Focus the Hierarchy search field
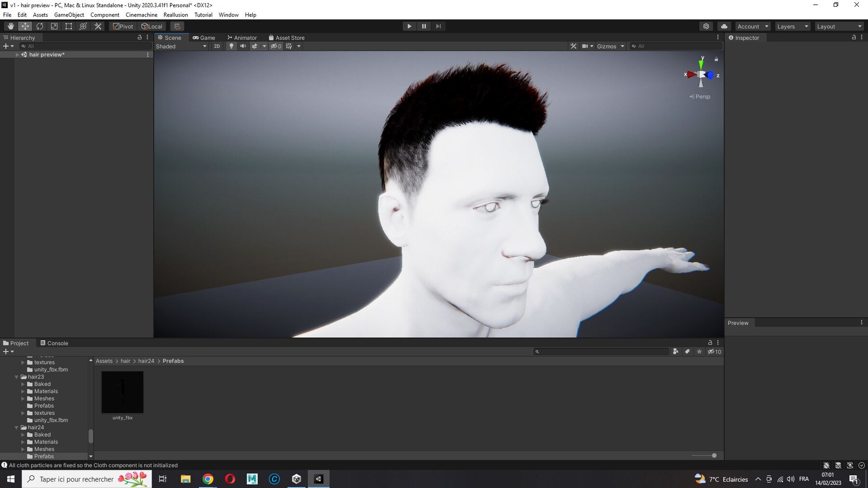Screen dimensions: 868x488 pyautogui.click(x=85, y=46)
